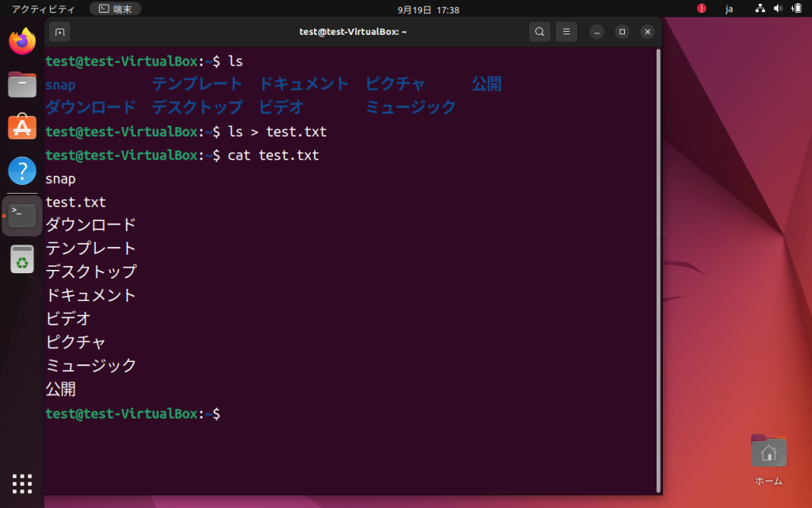The width and height of the screenshot is (812, 508).
Task: Open the clock and calendar panel
Action: (428, 10)
